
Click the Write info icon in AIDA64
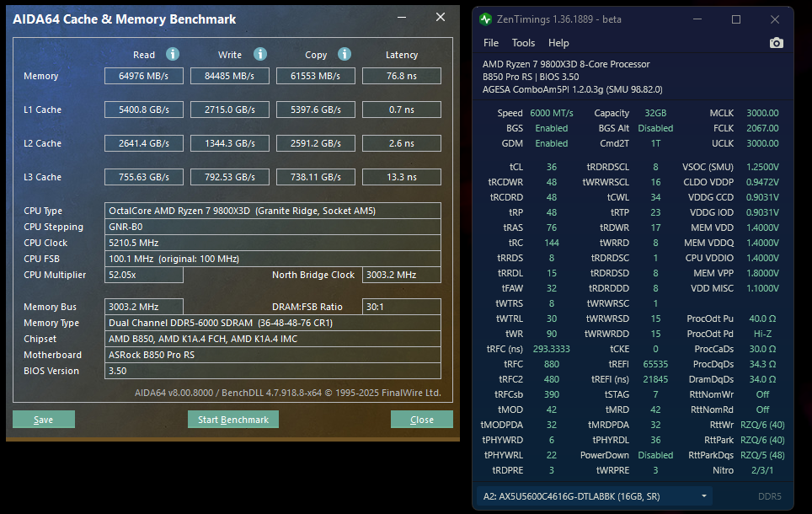point(260,54)
